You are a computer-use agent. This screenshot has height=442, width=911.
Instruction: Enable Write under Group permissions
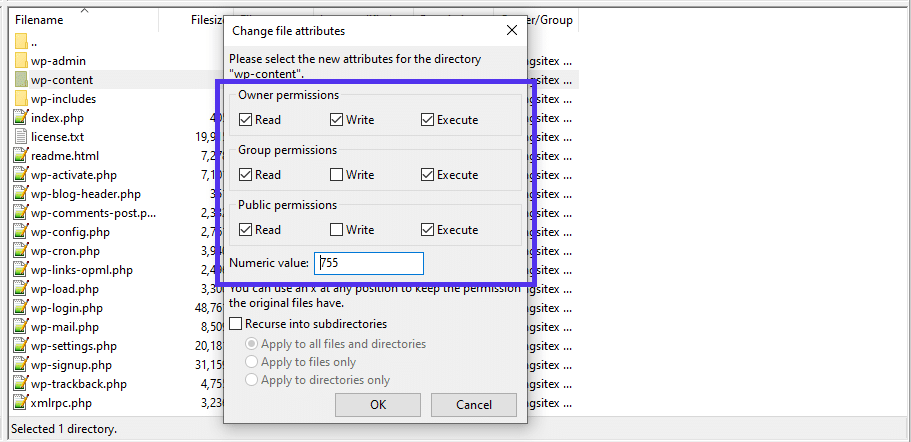[337, 175]
